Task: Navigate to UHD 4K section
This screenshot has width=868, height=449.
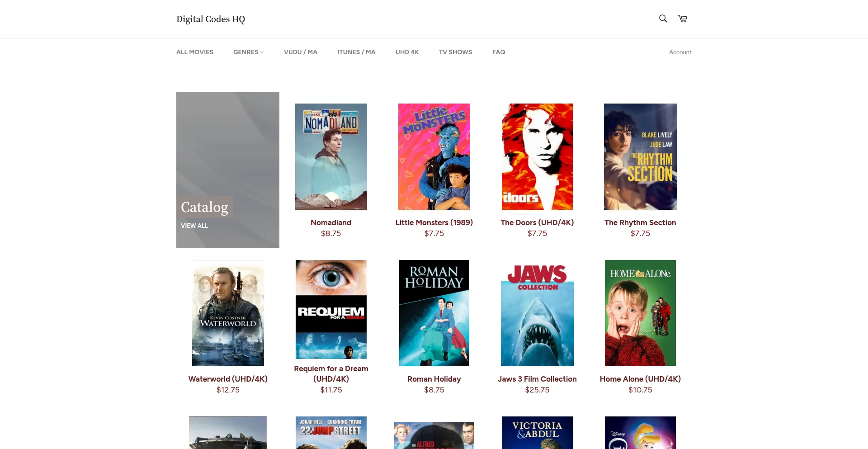Action: pyautogui.click(x=407, y=52)
